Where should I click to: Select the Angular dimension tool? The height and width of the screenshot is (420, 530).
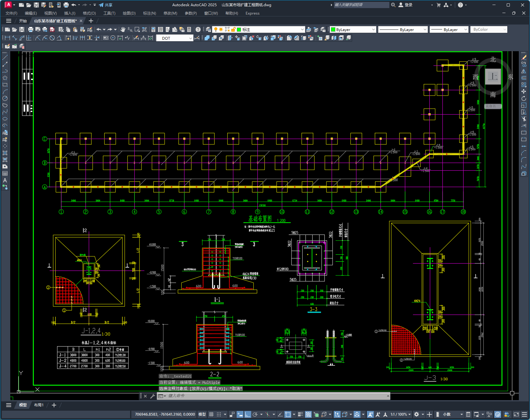pos(59,38)
